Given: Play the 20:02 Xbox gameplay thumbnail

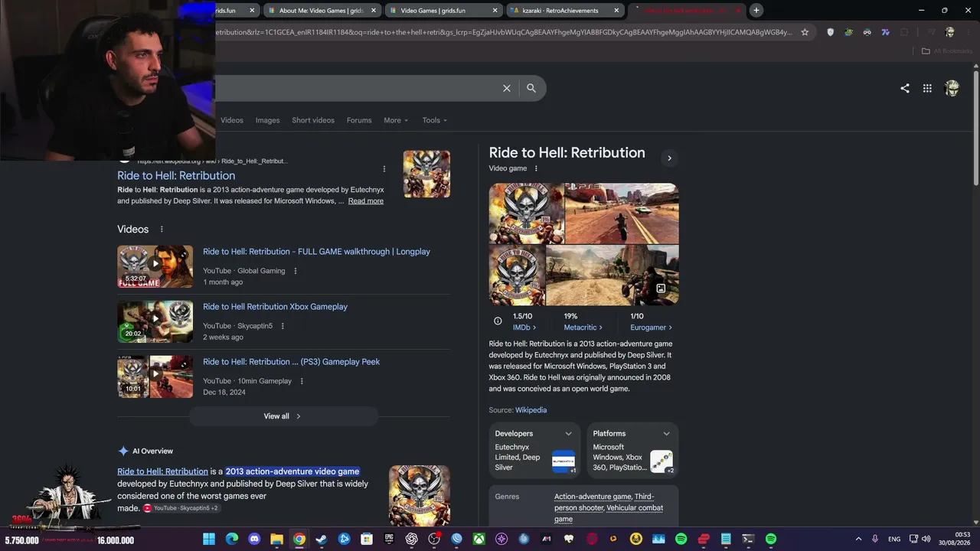Looking at the screenshot, I should pyautogui.click(x=155, y=321).
